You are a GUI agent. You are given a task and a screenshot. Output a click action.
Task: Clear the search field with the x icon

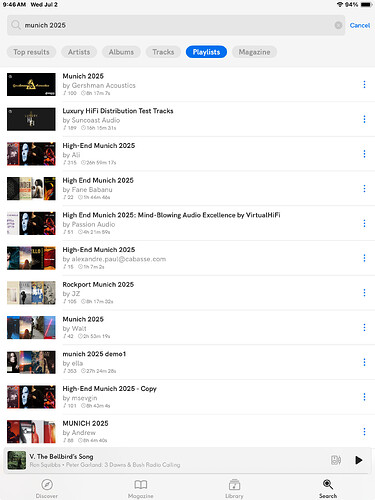338,25
